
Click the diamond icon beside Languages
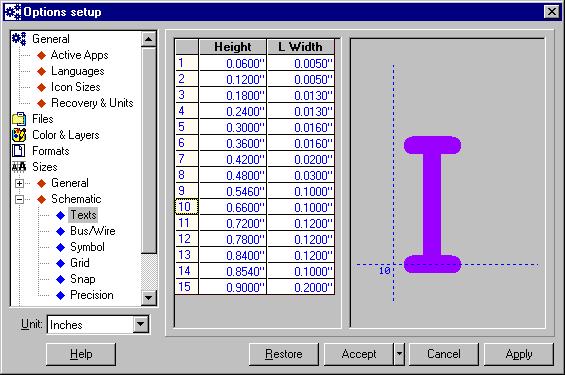[41, 71]
